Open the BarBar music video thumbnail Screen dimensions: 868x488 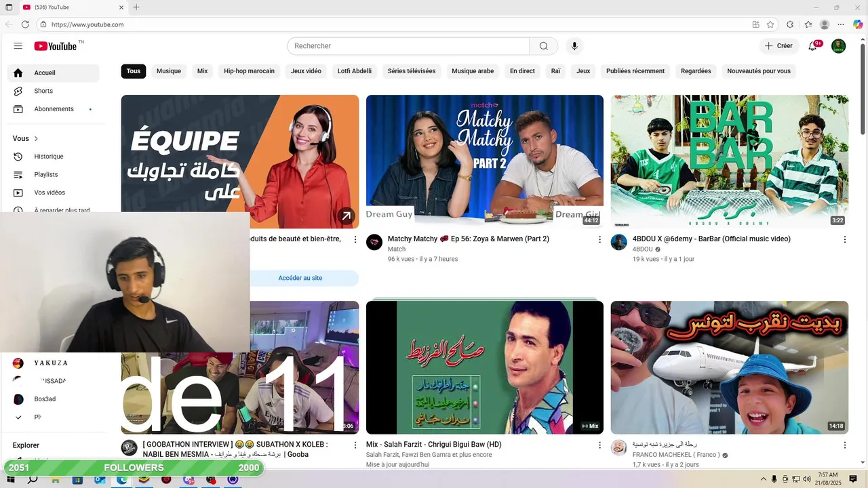pyautogui.click(x=730, y=161)
